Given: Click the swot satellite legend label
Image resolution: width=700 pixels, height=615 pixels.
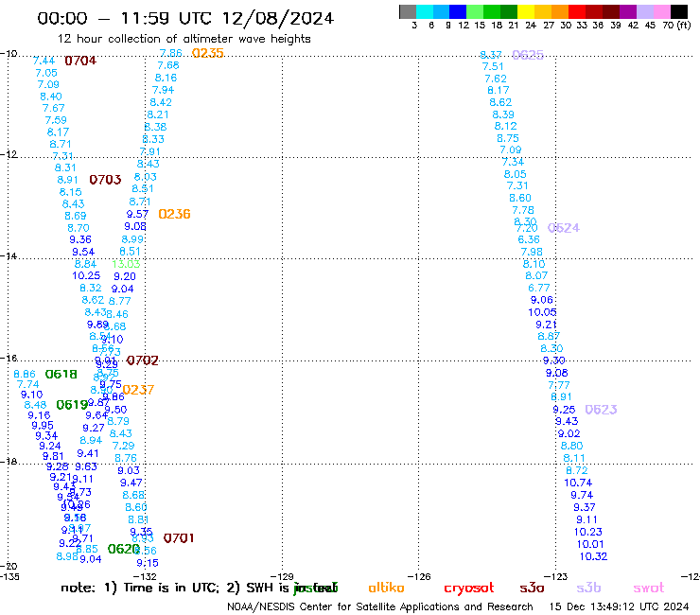Looking at the screenshot, I should click(x=649, y=588).
